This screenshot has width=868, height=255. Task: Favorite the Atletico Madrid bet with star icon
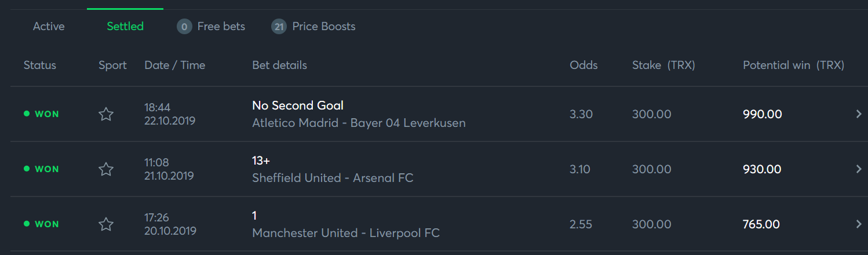coord(105,114)
